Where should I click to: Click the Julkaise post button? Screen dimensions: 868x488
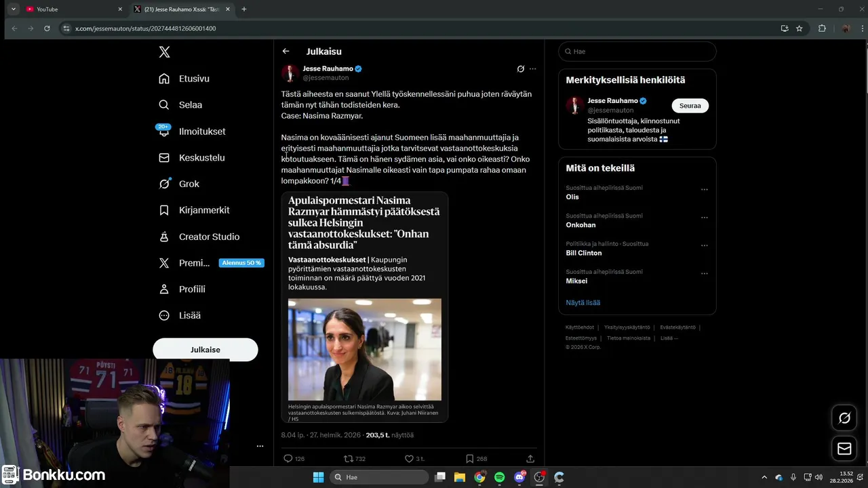205,350
